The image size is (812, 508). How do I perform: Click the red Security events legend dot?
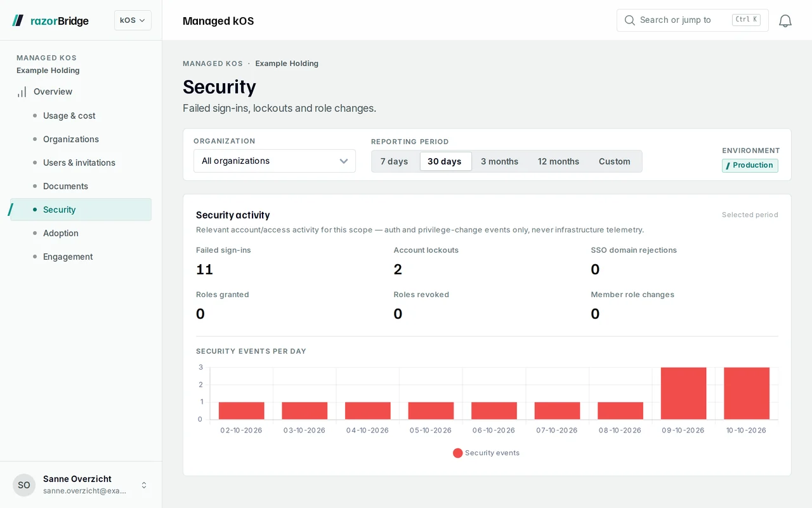[x=457, y=453]
